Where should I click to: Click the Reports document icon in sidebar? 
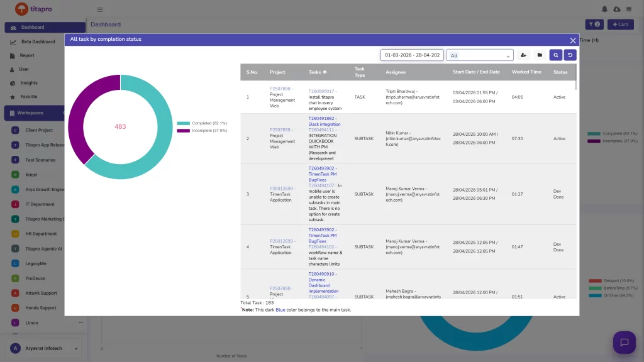pos(13,56)
